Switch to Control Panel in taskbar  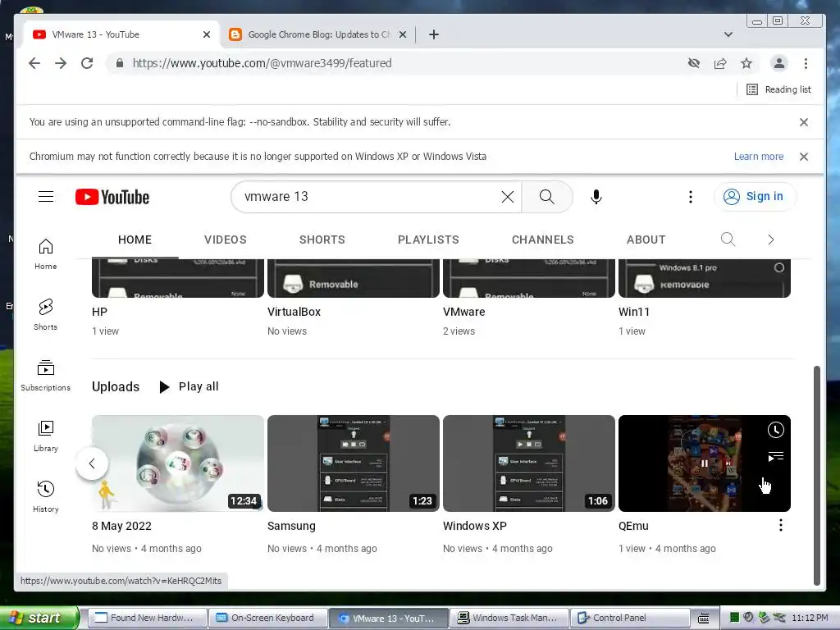pyautogui.click(x=629, y=618)
